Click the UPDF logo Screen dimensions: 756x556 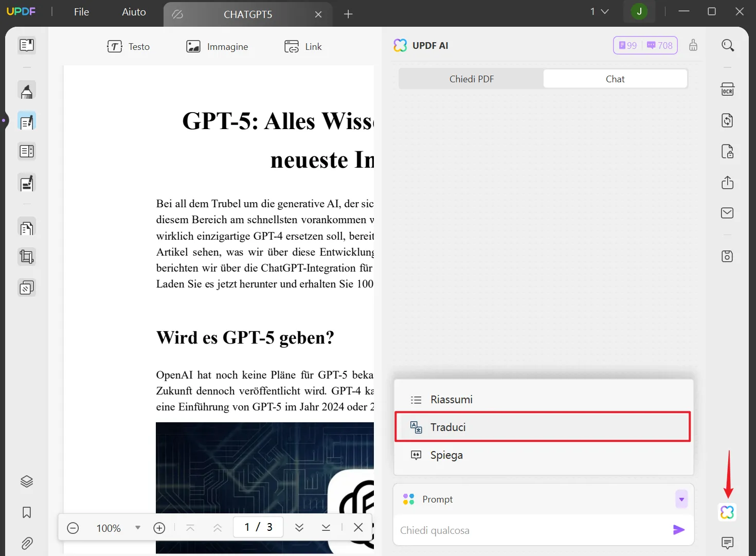(x=21, y=11)
